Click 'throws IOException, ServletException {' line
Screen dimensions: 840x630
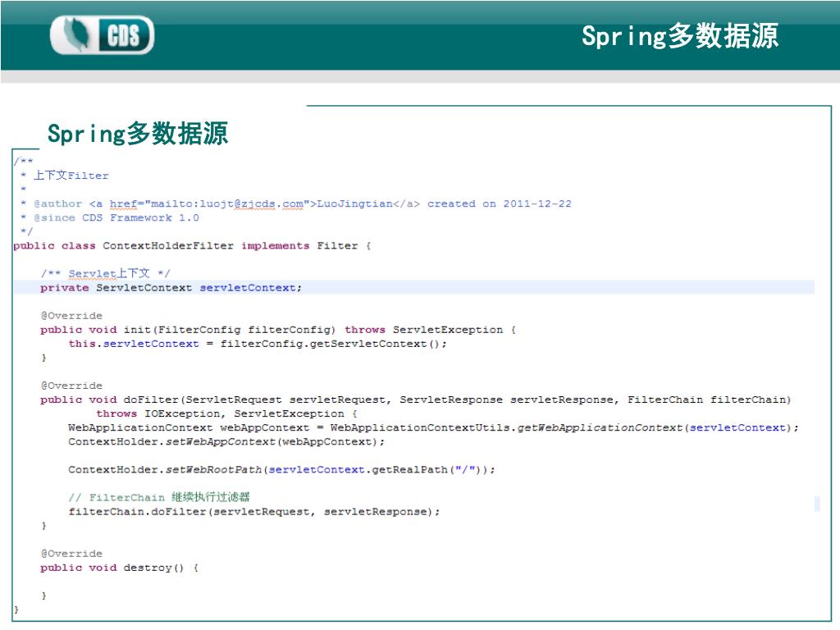[x=226, y=413]
